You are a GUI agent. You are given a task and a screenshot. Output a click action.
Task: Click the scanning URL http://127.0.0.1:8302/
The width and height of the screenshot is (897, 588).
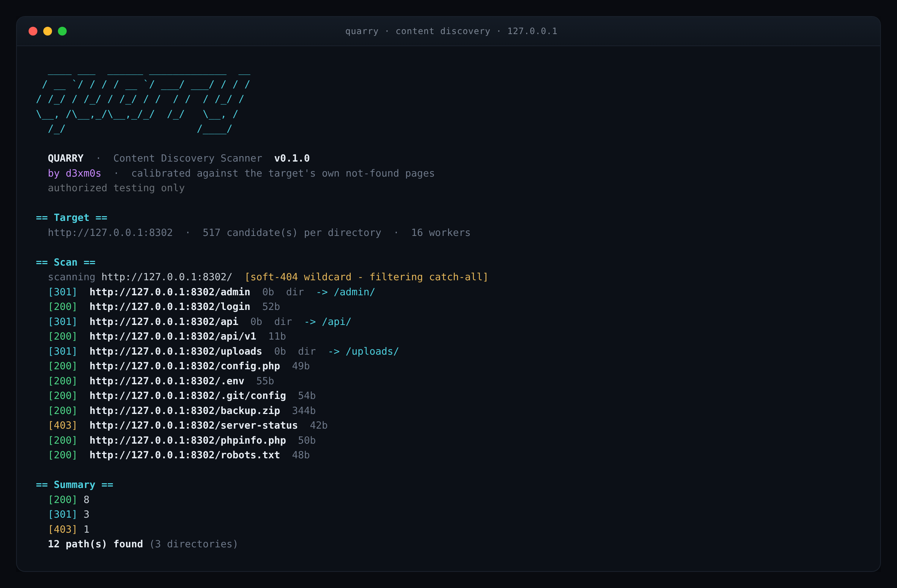[x=167, y=277]
